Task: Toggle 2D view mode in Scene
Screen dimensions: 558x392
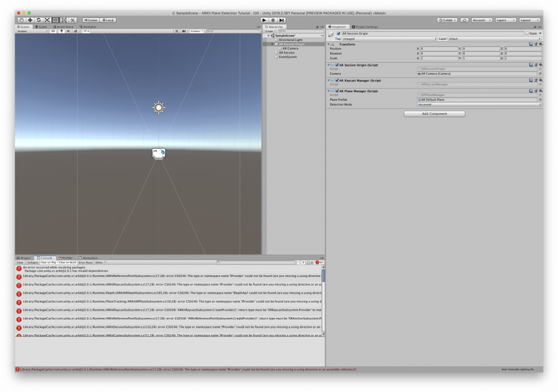Action: pyautogui.click(x=53, y=31)
